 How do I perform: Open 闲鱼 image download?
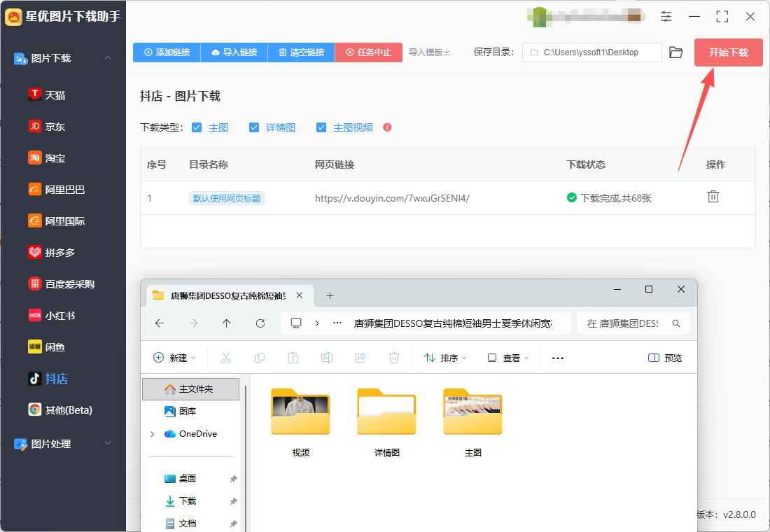tap(47, 346)
